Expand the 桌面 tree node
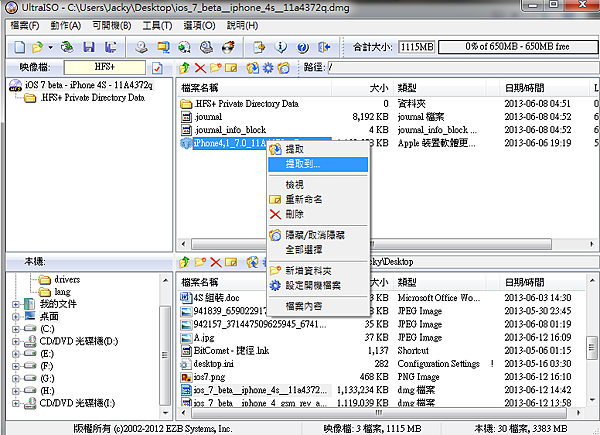Screen dimensions: 600x435 (16, 317)
